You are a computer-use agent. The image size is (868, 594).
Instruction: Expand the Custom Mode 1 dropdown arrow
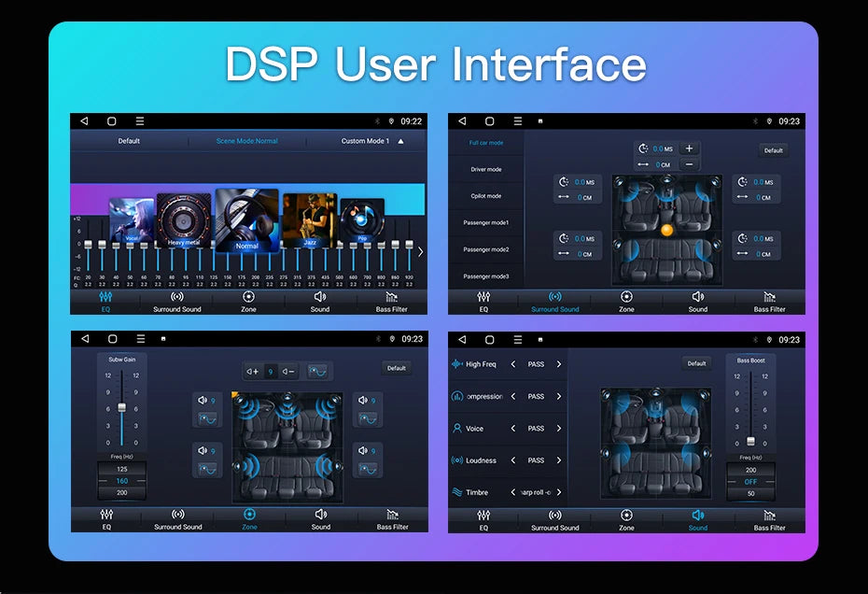pyautogui.click(x=400, y=141)
